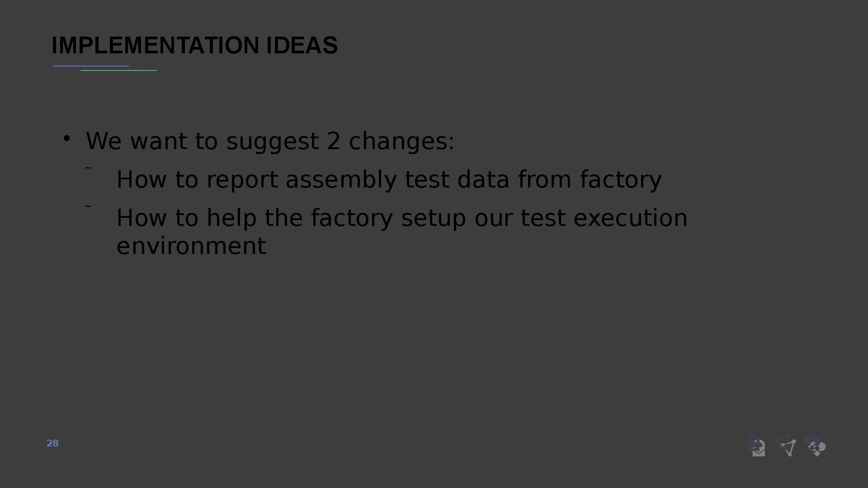This screenshot has width=868, height=488.
Task: Click the main bullet point dot
Action: (x=66, y=138)
